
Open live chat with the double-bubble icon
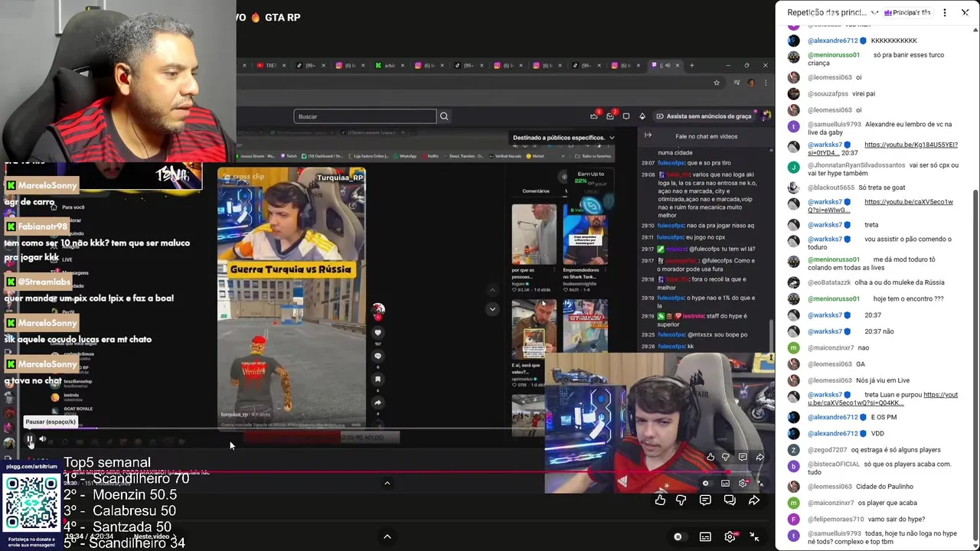(730, 500)
